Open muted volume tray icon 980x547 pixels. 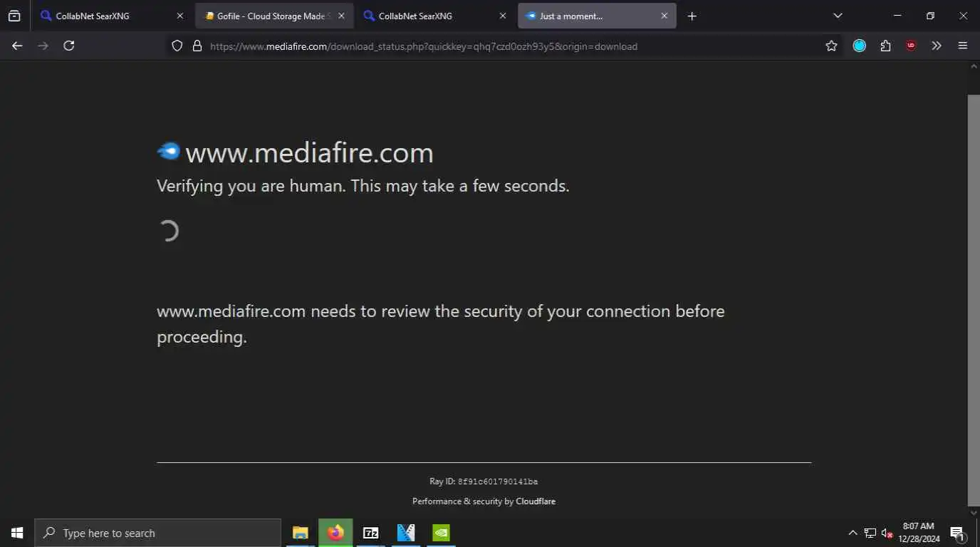click(887, 533)
